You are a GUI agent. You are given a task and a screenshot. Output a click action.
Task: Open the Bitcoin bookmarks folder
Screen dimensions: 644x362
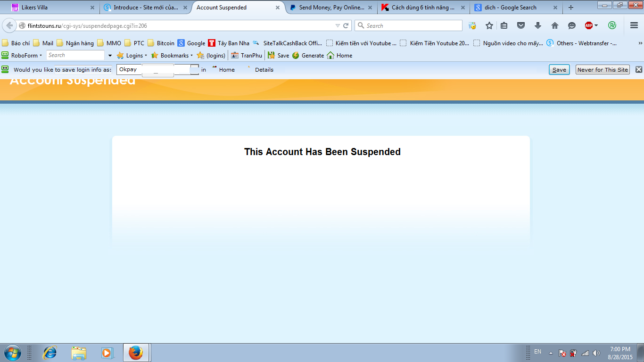[x=161, y=43]
